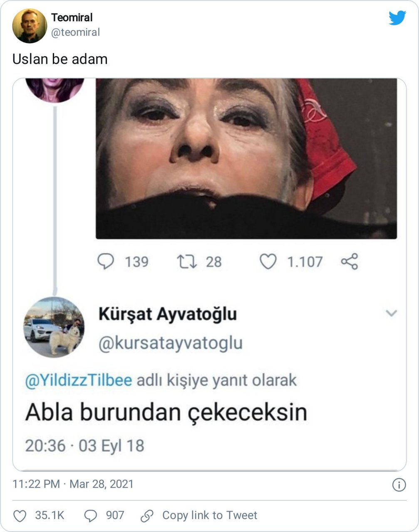Open the tweet info circle icon
The image size is (419, 532).
click(399, 485)
